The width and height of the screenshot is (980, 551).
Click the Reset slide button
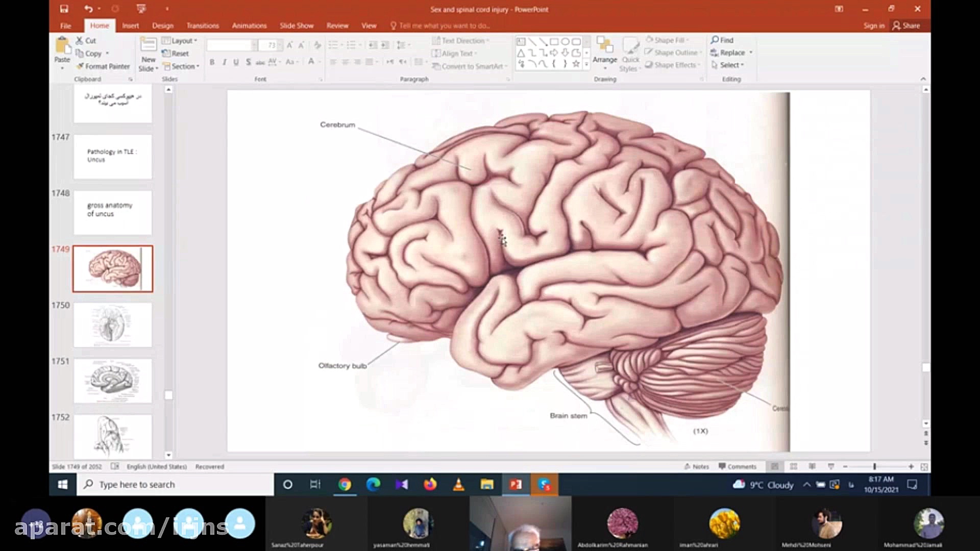coord(175,53)
